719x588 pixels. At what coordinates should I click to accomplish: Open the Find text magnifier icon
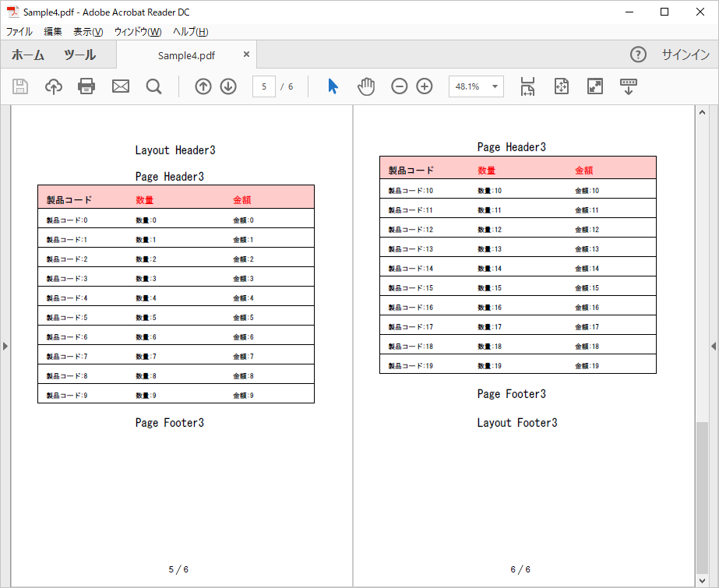coord(153,86)
